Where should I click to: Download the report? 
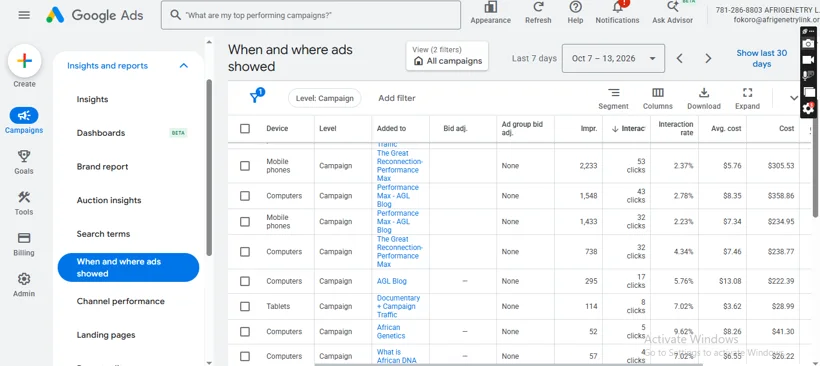[x=704, y=98]
